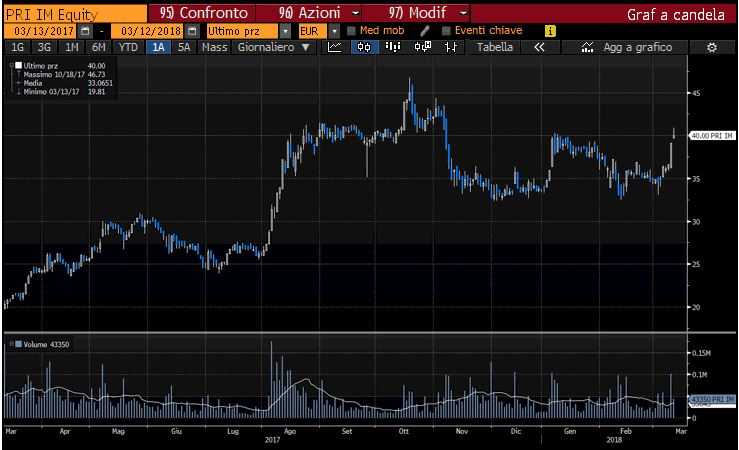Image resolution: width=739 pixels, height=450 pixels.
Task: Select the 3G time range tab
Action: [x=44, y=47]
